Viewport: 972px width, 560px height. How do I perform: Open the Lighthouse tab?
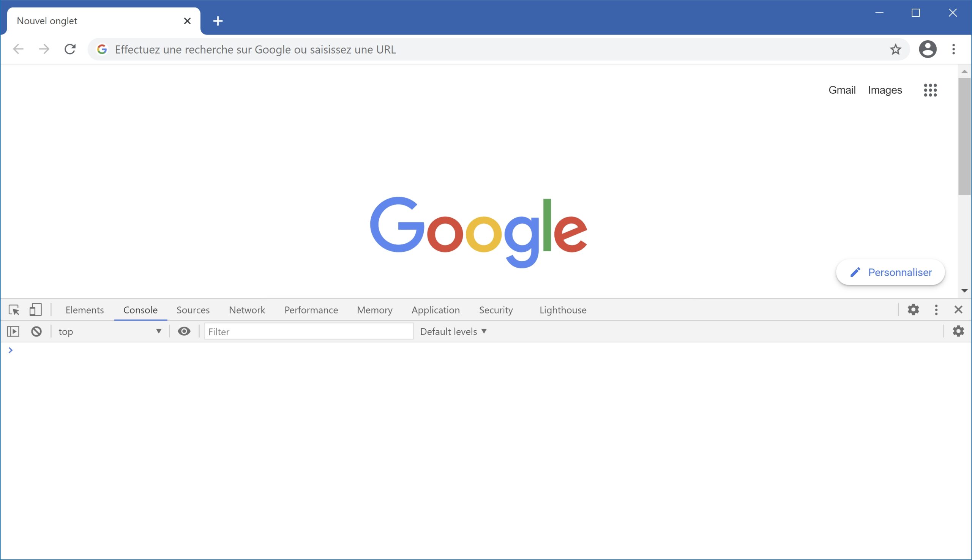[563, 310]
